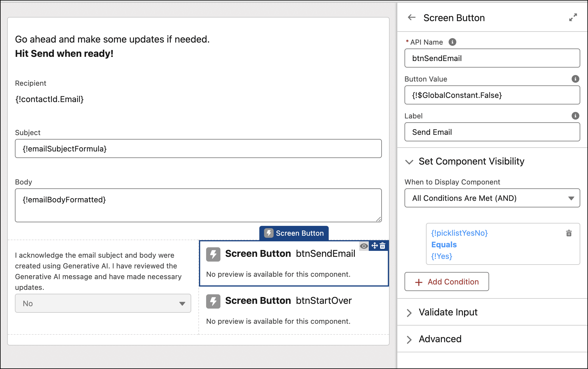Click the {!Yes} value in condition

coord(441,256)
